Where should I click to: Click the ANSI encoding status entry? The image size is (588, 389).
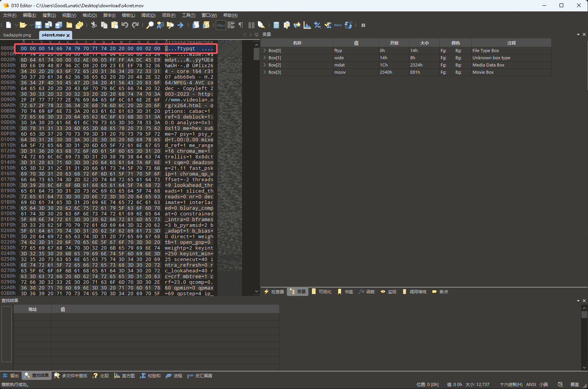click(x=531, y=384)
